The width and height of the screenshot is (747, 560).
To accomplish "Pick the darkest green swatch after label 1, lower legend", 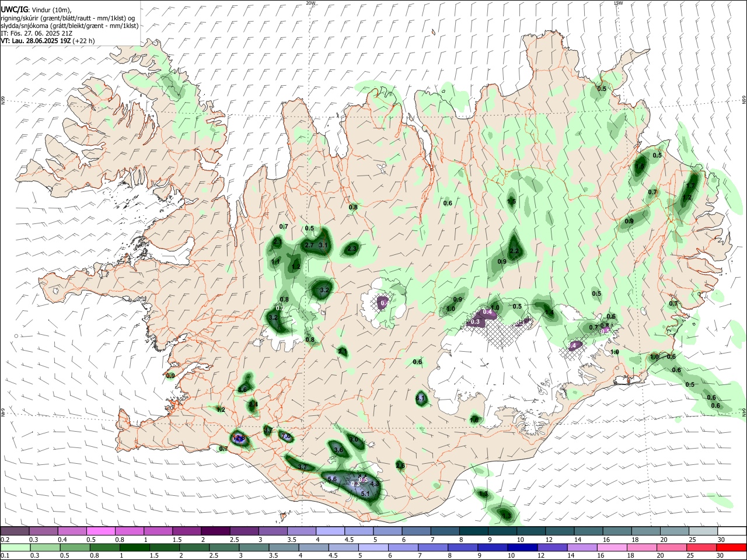I will 134,547.
